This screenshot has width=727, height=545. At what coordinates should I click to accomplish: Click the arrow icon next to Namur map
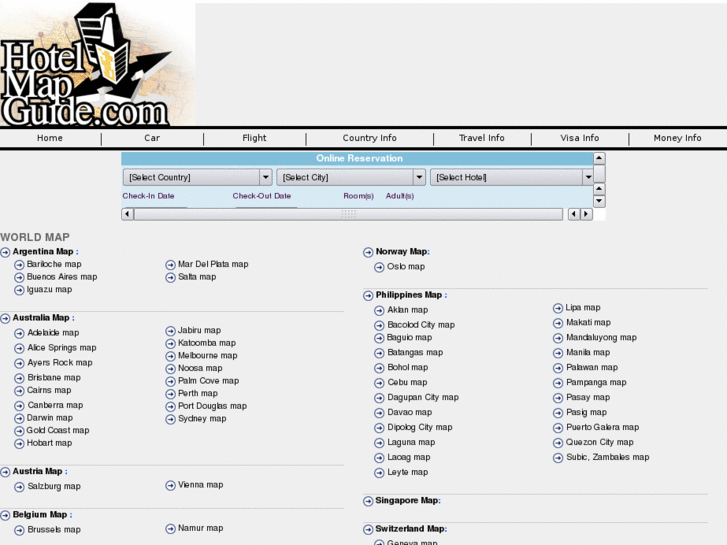pos(171,529)
